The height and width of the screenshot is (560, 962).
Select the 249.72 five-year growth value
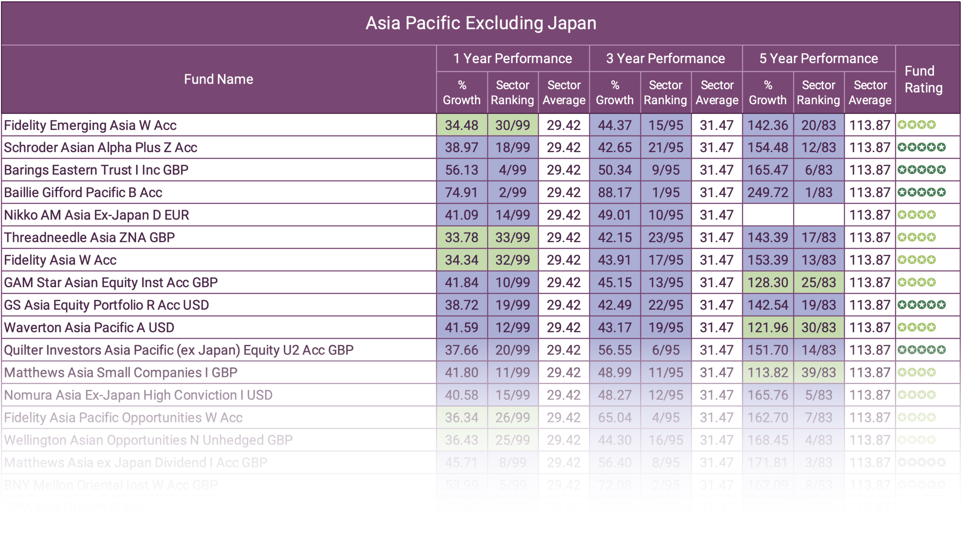tap(768, 193)
